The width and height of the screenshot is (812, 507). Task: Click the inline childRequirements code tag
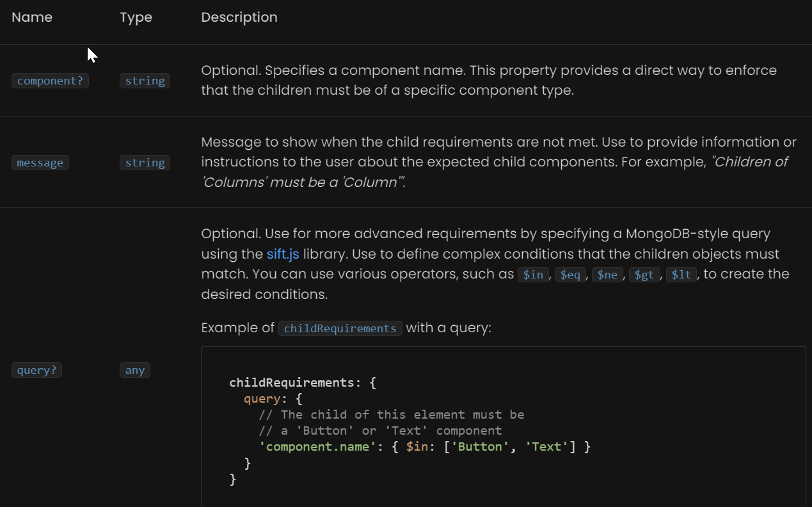click(340, 328)
